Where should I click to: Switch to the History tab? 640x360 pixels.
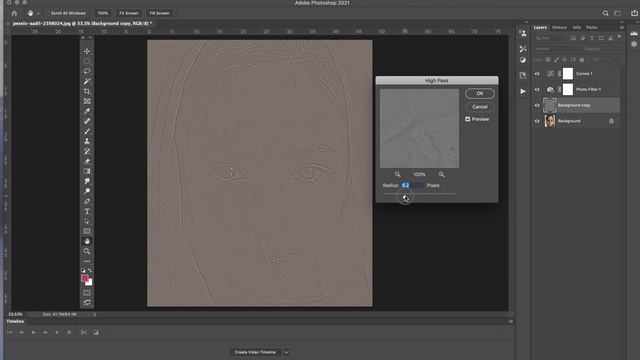coord(559,27)
